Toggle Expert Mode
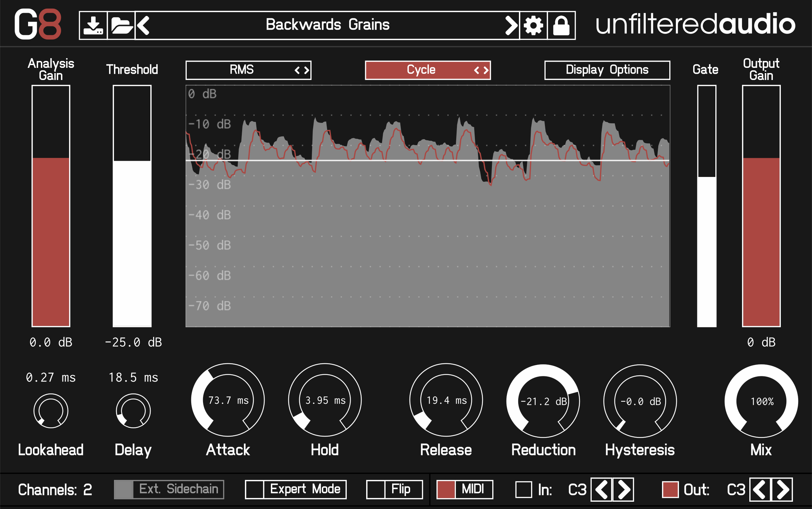 click(295, 489)
